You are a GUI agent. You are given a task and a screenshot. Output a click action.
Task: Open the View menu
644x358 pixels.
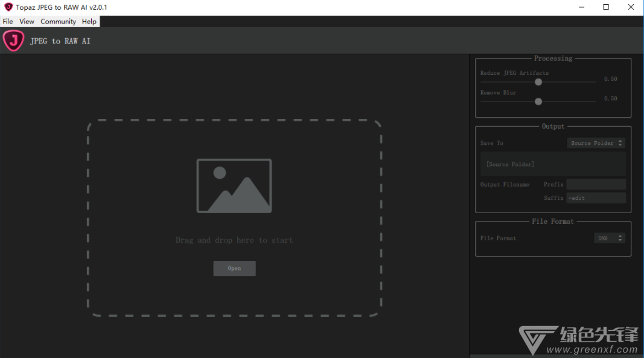27,21
